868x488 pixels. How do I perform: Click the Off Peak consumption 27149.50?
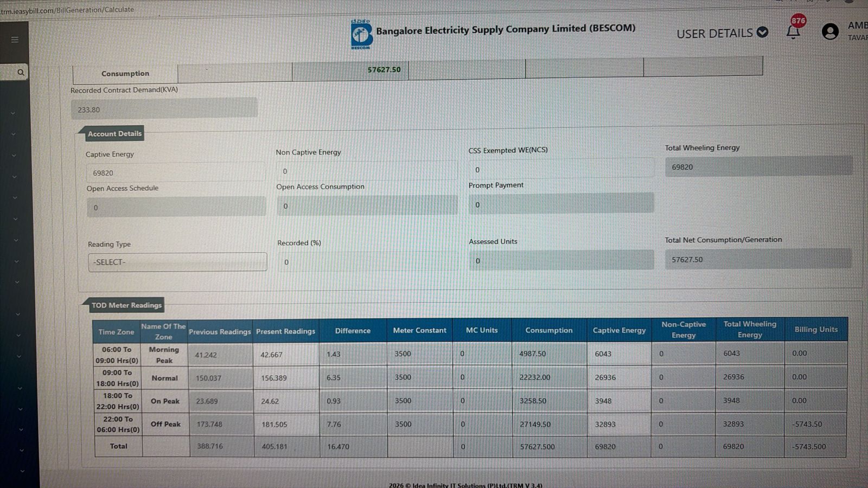(550, 424)
